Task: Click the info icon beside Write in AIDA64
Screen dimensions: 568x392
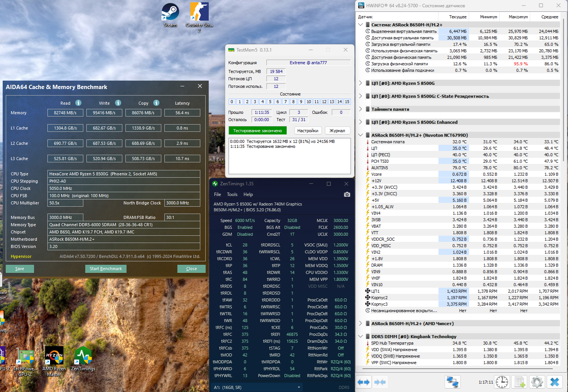Action: (118, 103)
